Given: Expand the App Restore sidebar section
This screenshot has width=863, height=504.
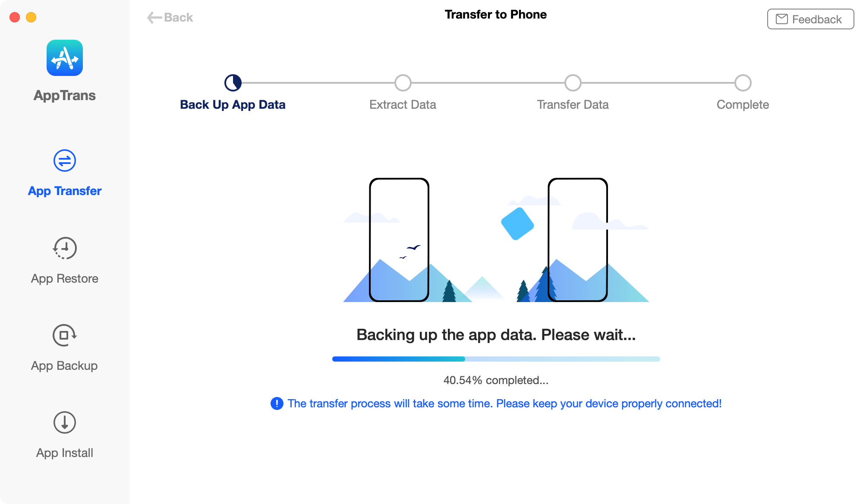Looking at the screenshot, I should pyautogui.click(x=65, y=260).
